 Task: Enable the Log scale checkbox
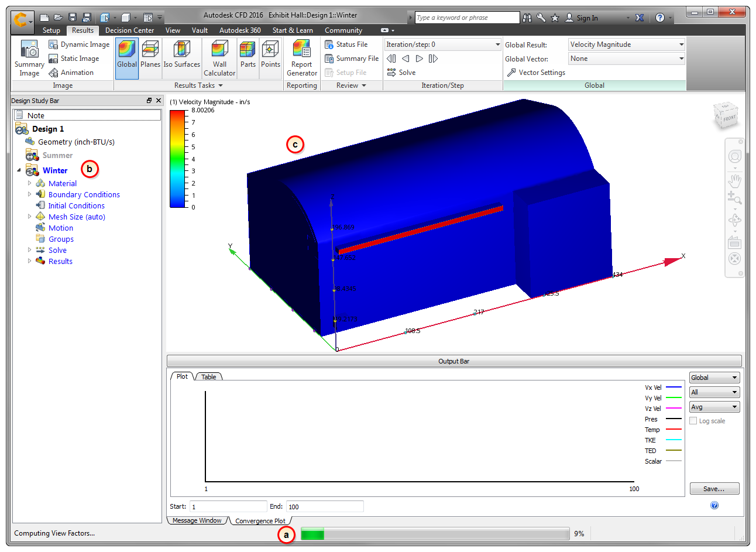point(693,421)
